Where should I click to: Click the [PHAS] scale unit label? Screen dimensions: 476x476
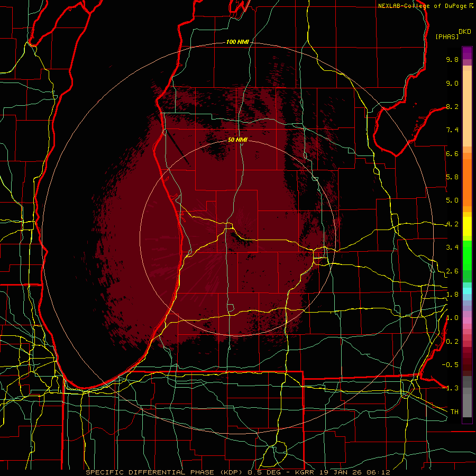[447, 36]
